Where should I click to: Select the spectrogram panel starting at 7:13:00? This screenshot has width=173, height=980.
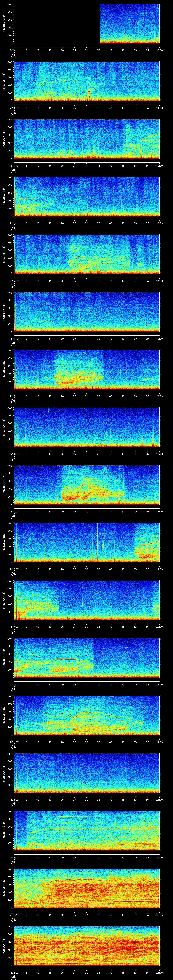click(87, 254)
